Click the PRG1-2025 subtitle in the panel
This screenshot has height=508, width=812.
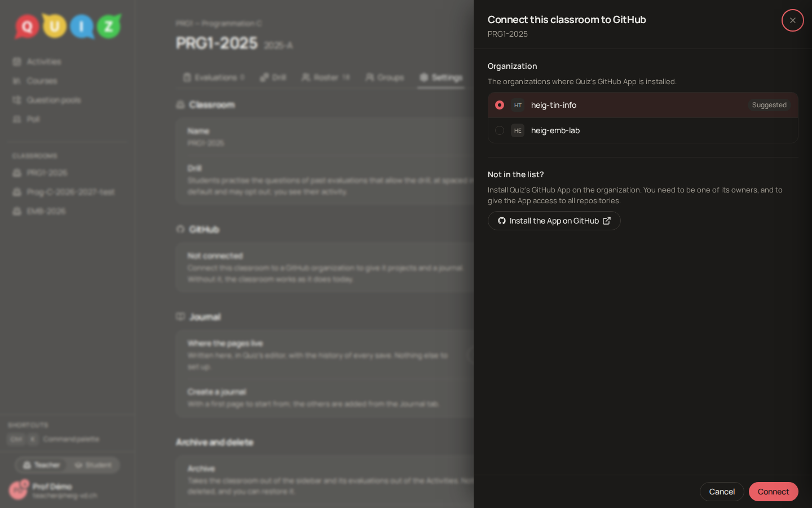click(507, 34)
